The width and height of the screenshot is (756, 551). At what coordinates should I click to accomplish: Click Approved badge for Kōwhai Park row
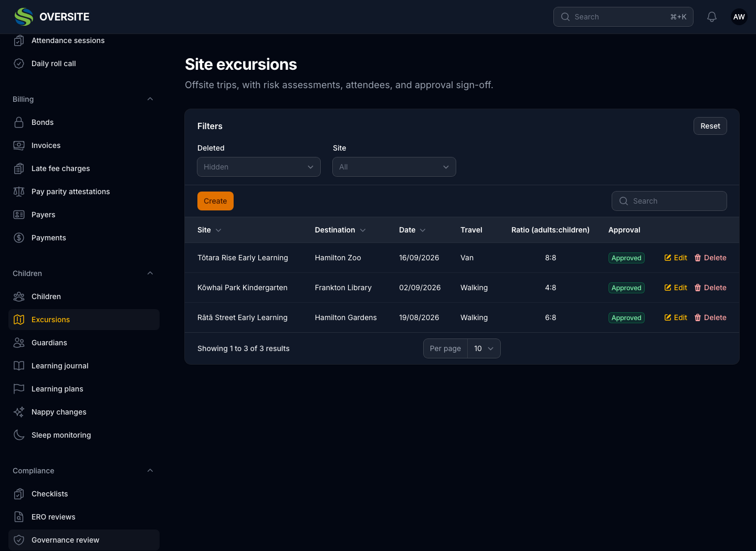coord(626,288)
